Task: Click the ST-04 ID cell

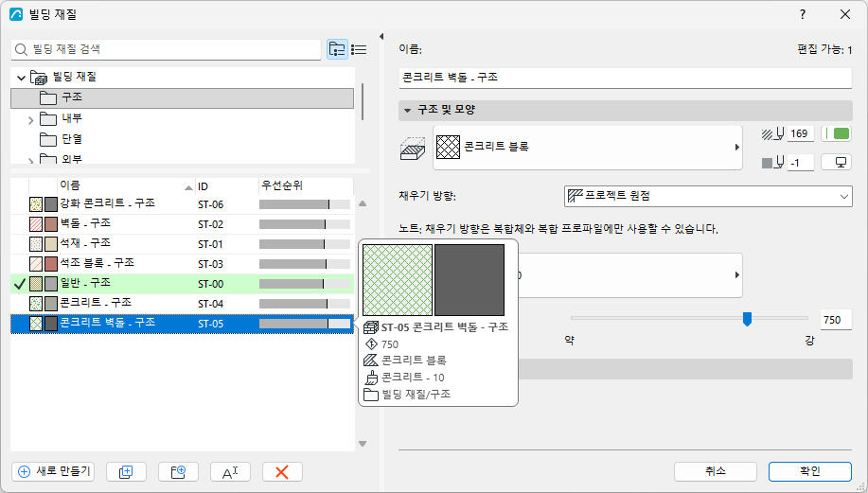Action: pos(211,305)
